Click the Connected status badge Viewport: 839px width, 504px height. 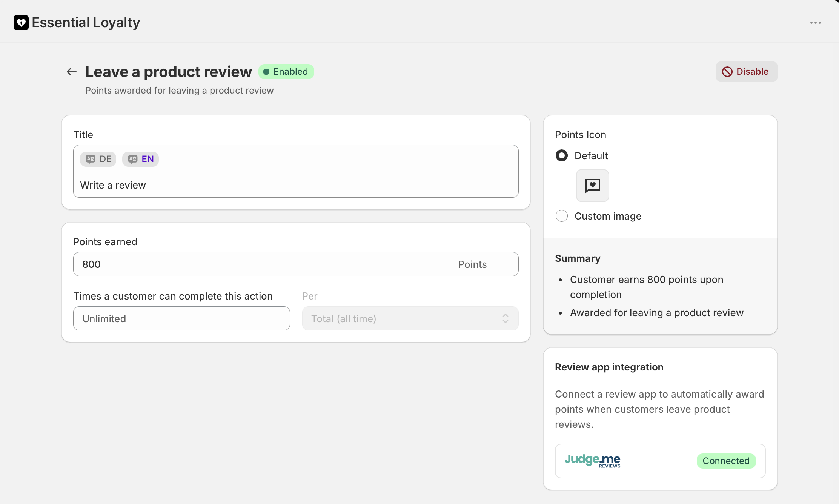[x=726, y=461]
